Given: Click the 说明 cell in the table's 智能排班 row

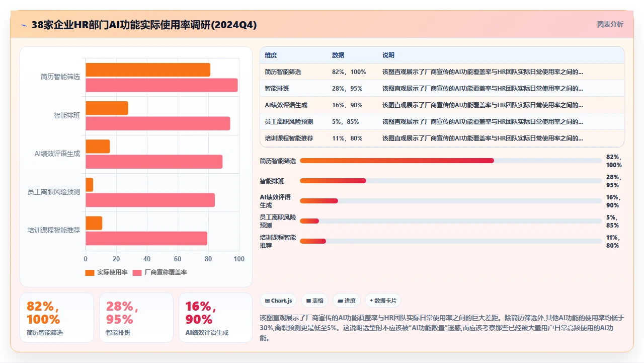Looking at the screenshot, I should (x=483, y=89).
